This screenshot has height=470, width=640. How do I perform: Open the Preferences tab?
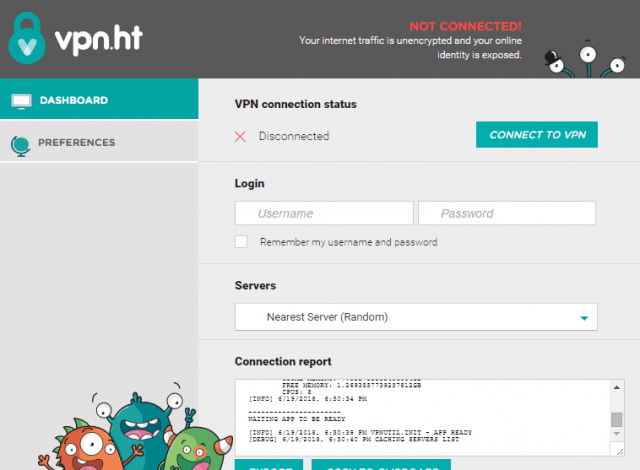tap(99, 142)
